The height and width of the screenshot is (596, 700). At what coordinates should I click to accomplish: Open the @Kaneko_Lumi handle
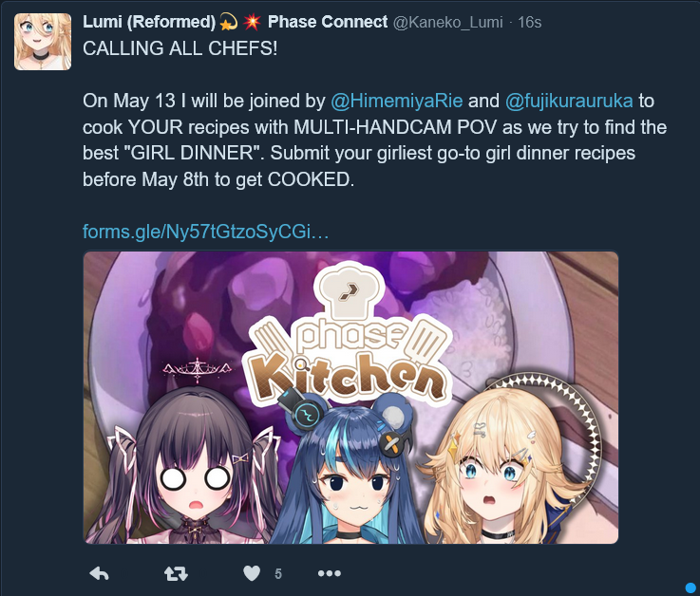coord(447,23)
